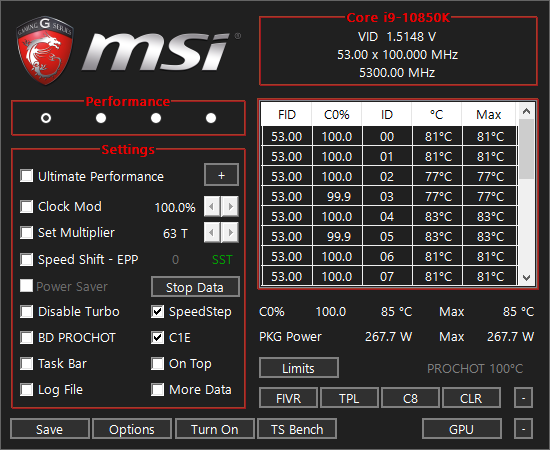The image size is (550, 450).
Task: Click the C0% column header
Action: (x=337, y=114)
